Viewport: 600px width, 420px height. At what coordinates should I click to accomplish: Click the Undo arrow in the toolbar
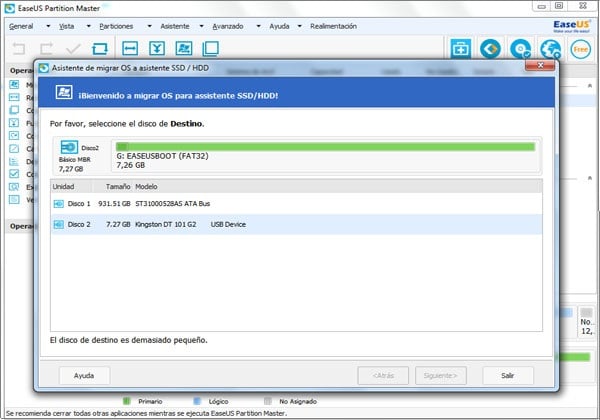coord(19,49)
